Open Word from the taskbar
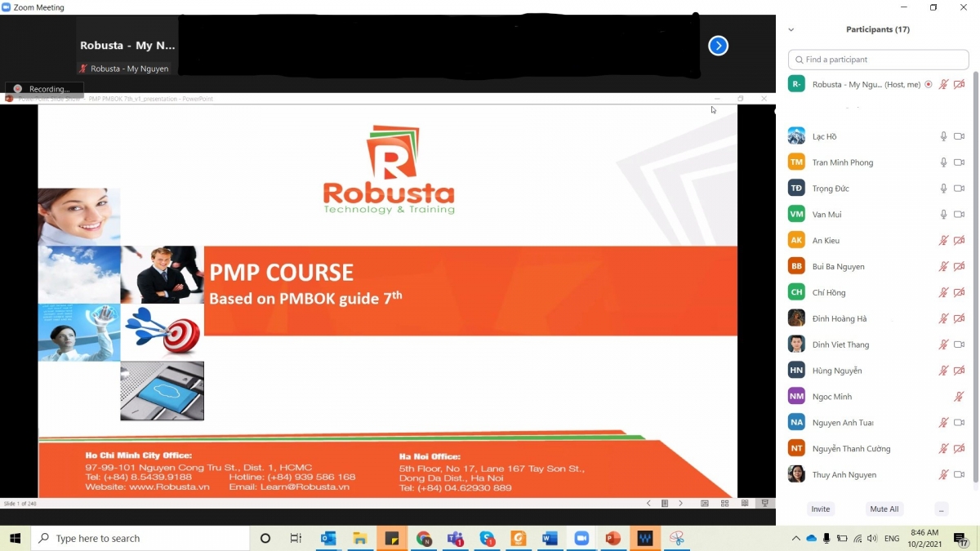The height and width of the screenshot is (551, 980). (x=550, y=538)
